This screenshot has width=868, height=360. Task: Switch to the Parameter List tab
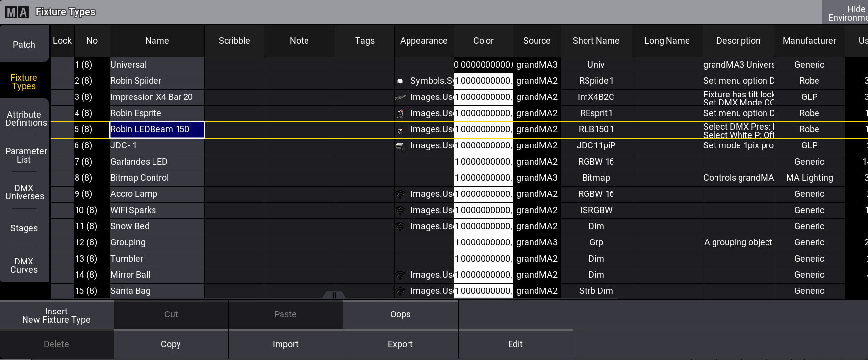(24, 155)
